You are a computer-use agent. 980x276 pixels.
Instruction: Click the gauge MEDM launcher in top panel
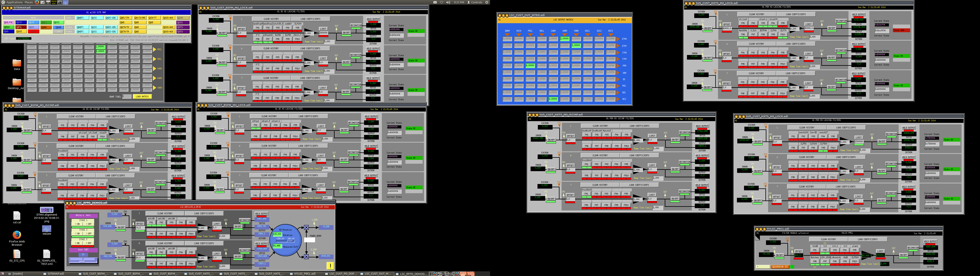65,2
